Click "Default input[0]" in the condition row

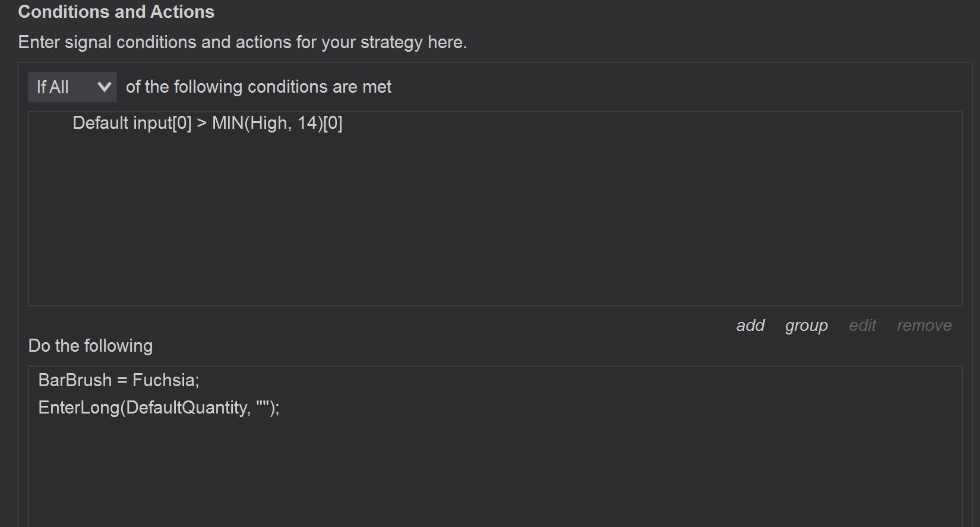point(132,123)
